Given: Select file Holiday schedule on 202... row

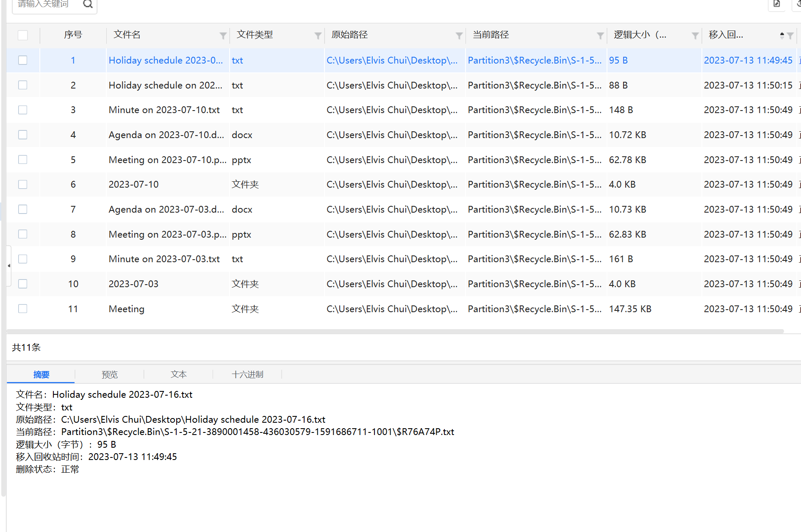Looking at the screenshot, I should (x=165, y=85).
